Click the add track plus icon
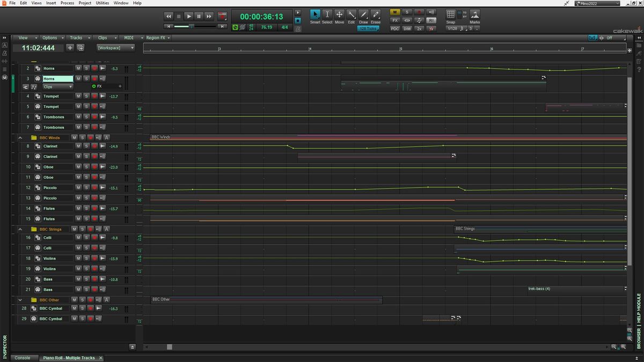This screenshot has height=362, width=644. tap(70, 48)
